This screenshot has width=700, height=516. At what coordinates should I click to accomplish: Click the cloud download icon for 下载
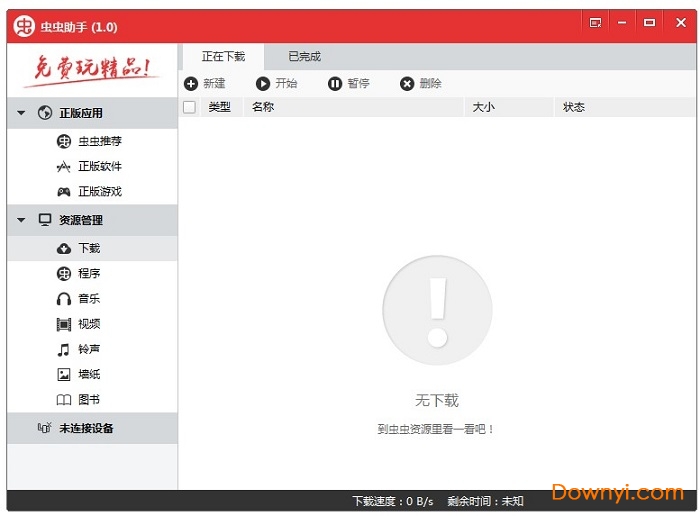pyautogui.click(x=64, y=249)
